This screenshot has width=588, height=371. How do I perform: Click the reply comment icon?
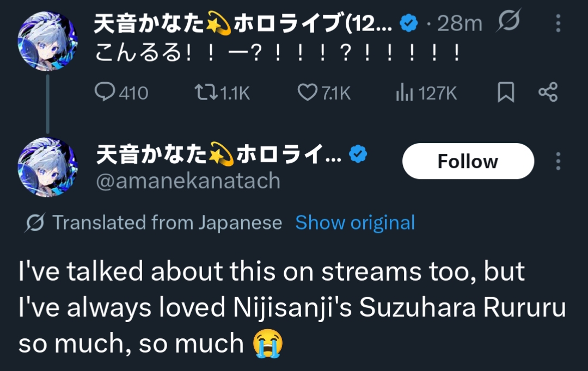105,92
